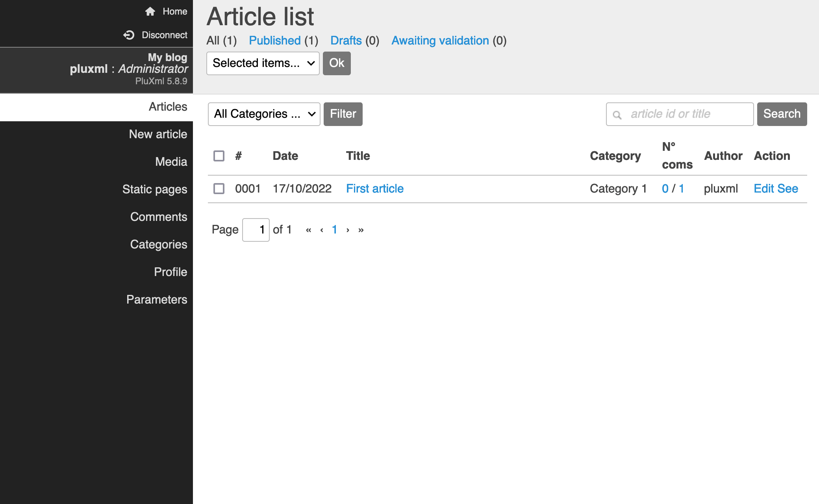Jump to last page double-arrow
This screenshot has width=819, height=504.
click(x=361, y=230)
